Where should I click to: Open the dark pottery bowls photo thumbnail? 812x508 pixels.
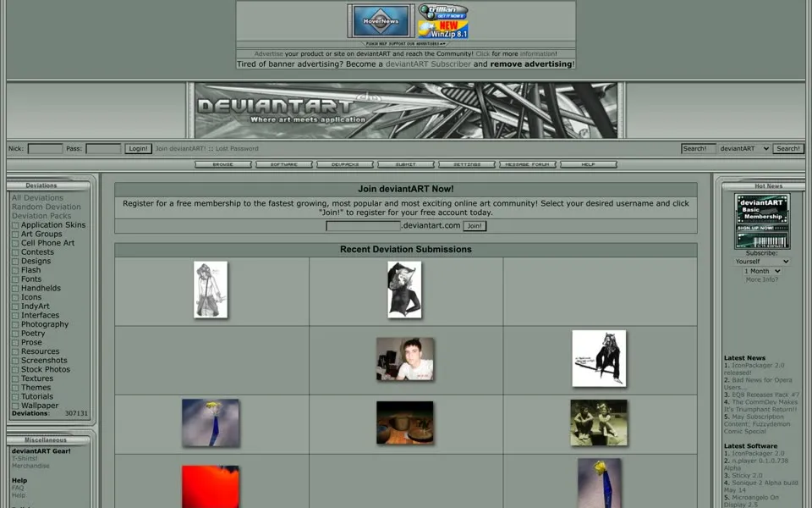[405, 422]
